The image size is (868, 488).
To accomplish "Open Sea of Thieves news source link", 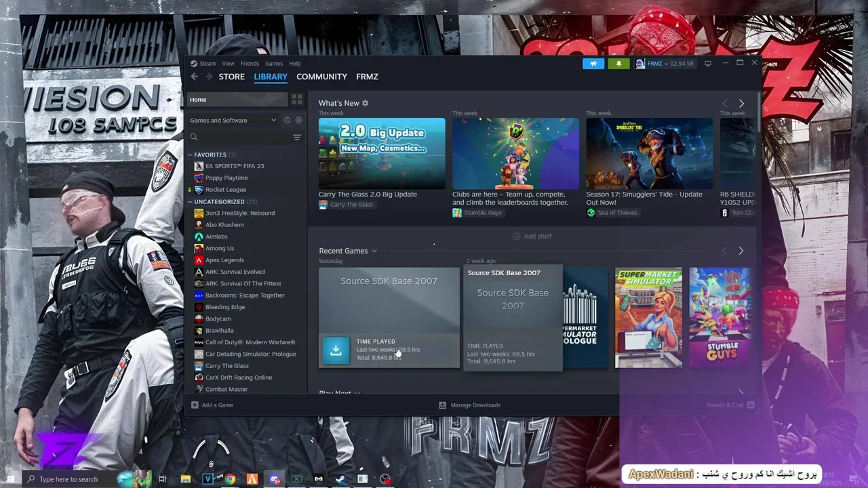I will coord(612,213).
